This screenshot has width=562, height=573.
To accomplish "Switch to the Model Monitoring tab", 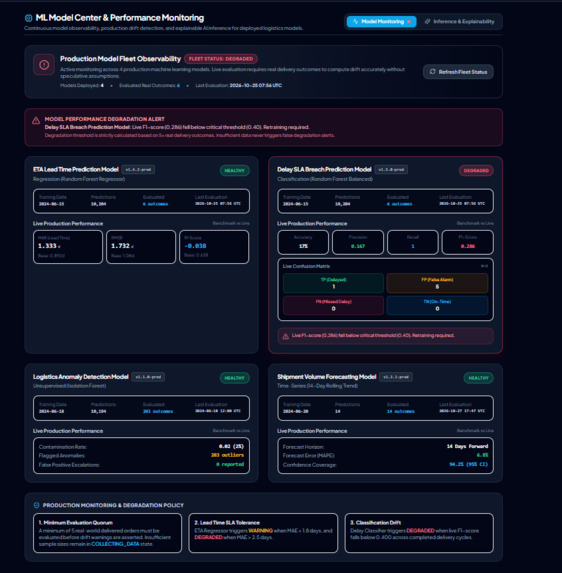I will [381, 22].
